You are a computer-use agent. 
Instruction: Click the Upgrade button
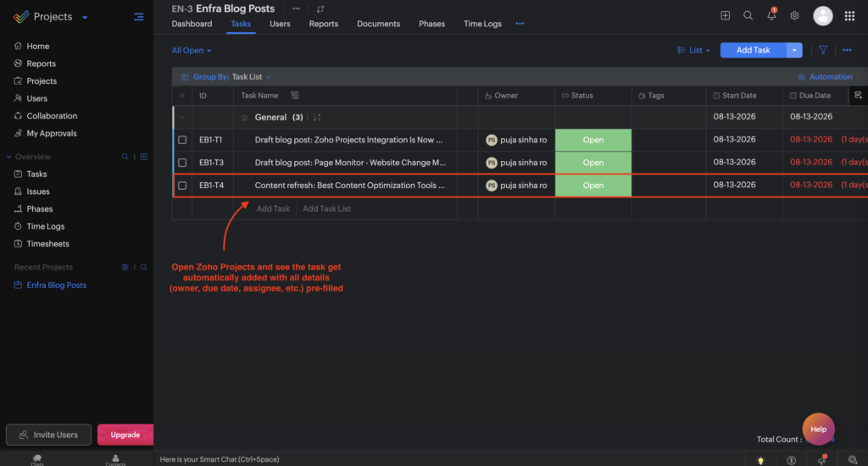pyautogui.click(x=125, y=435)
